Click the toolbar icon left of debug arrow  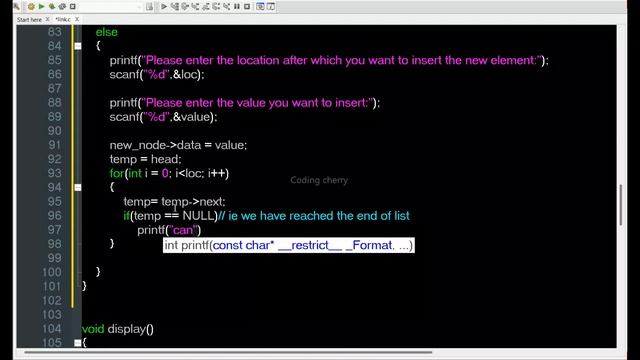pyautogui.click(x=149, y=7)
